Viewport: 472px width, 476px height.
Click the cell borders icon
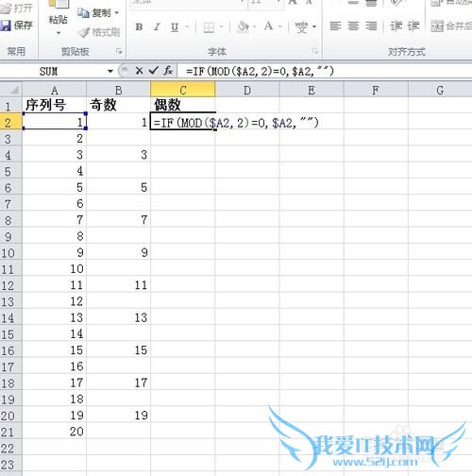209,27
